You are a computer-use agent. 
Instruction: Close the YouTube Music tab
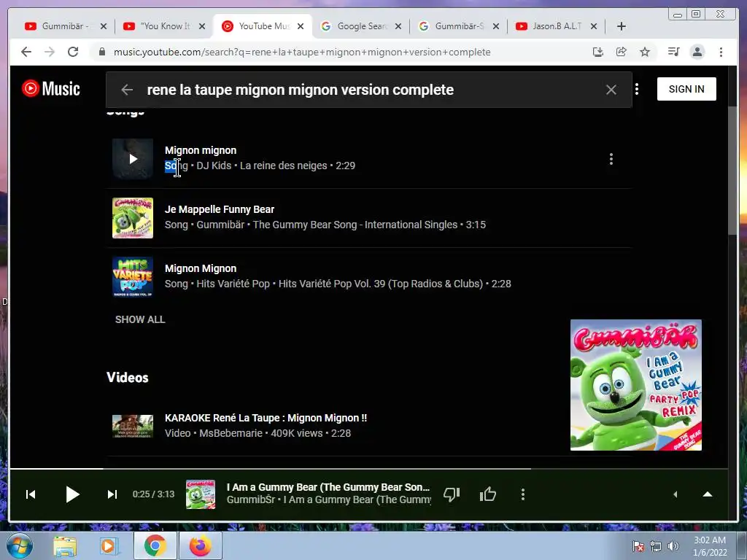click(301, 26)
